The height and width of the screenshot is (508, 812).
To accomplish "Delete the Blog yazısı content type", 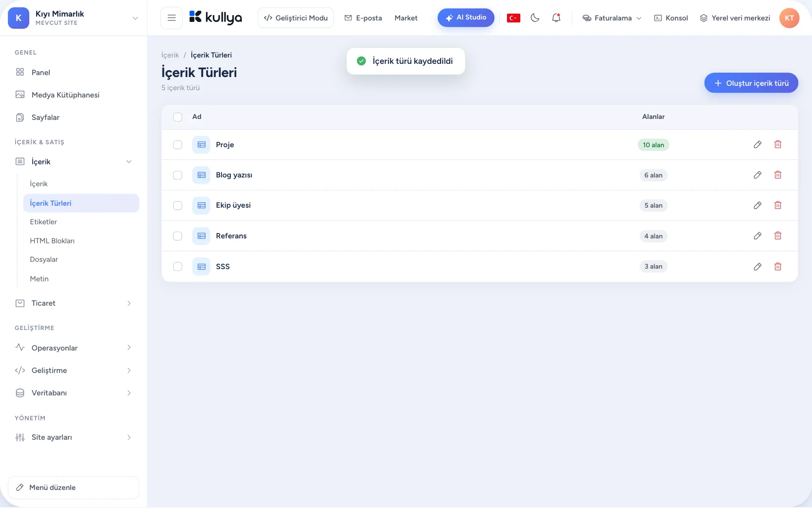I will point(778,175).
